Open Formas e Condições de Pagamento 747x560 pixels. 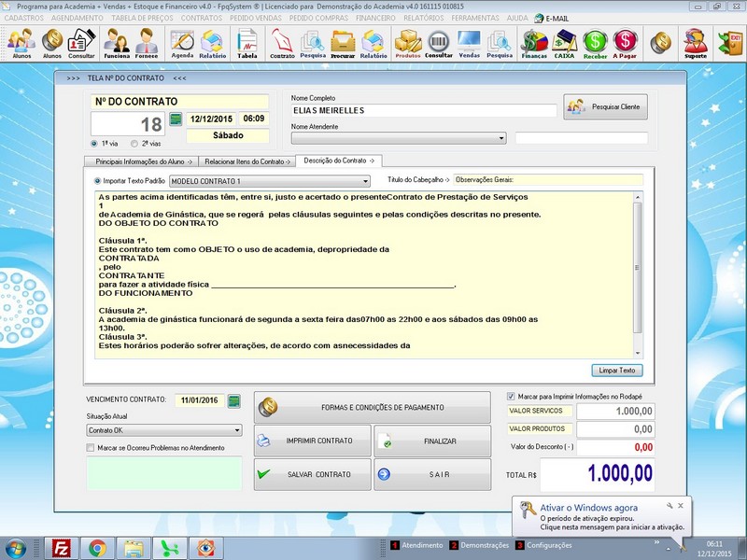click(x=372, y=408)
